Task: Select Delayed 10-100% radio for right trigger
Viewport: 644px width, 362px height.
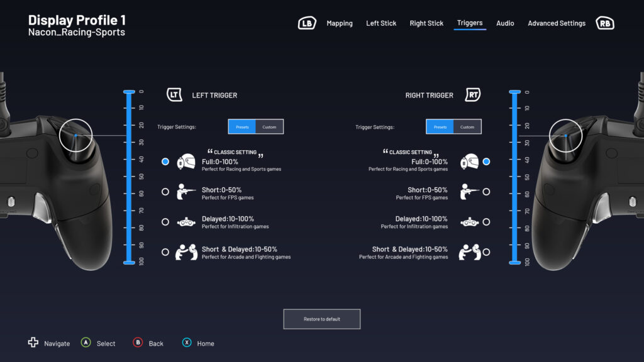Action: coord(486,222)
